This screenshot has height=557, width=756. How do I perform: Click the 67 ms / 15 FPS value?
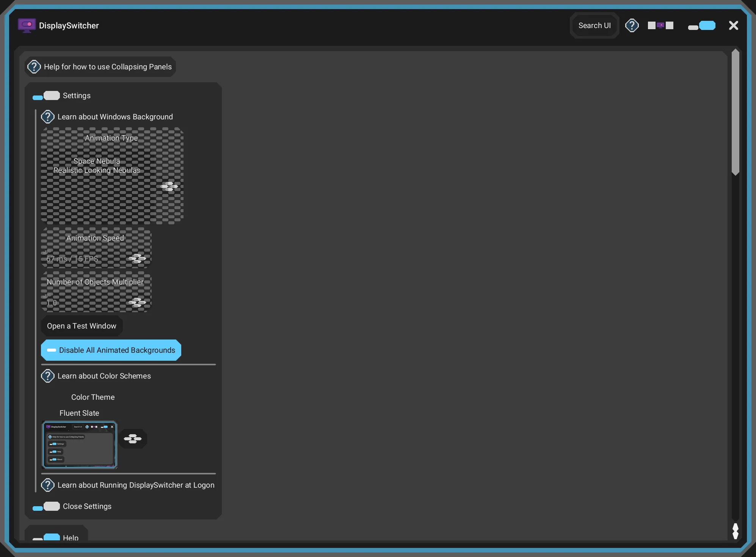tap(72, 259)
